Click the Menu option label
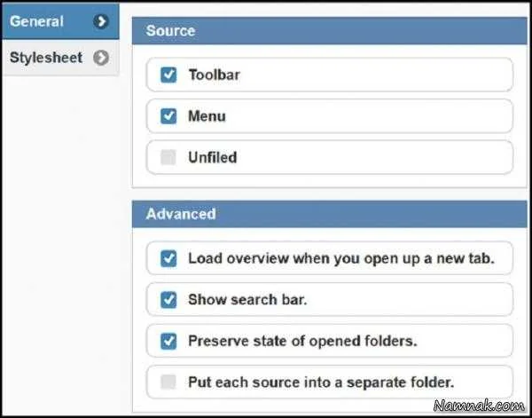The image size is (532, 418). tap(207, 116)
